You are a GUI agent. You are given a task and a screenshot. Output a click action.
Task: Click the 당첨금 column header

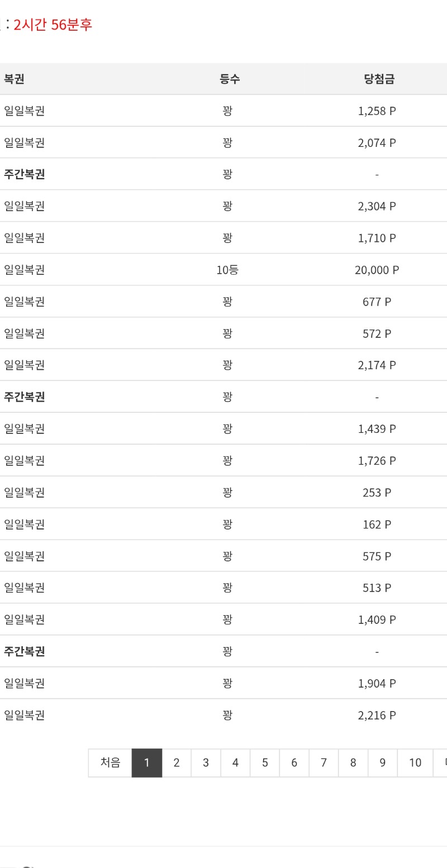(379, 79)
